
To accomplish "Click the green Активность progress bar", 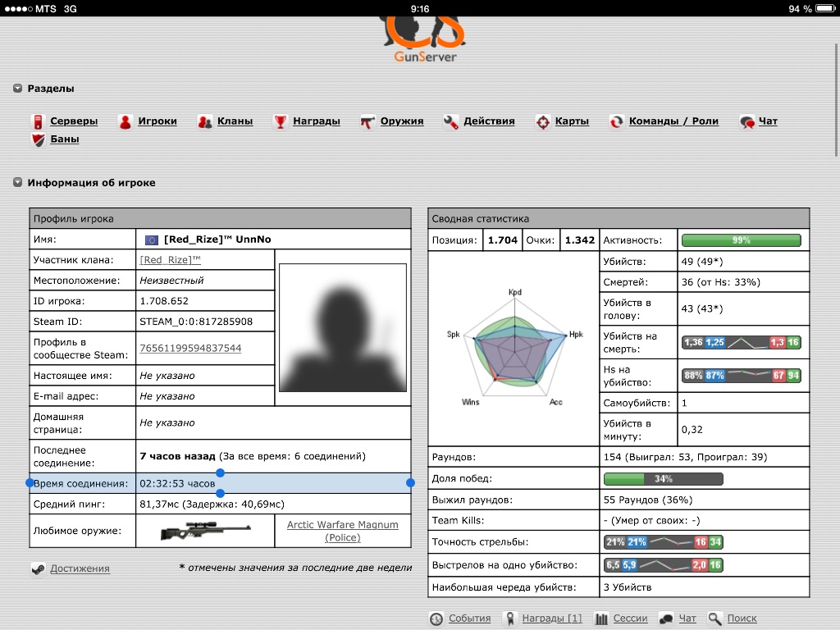I will [741, 240].
